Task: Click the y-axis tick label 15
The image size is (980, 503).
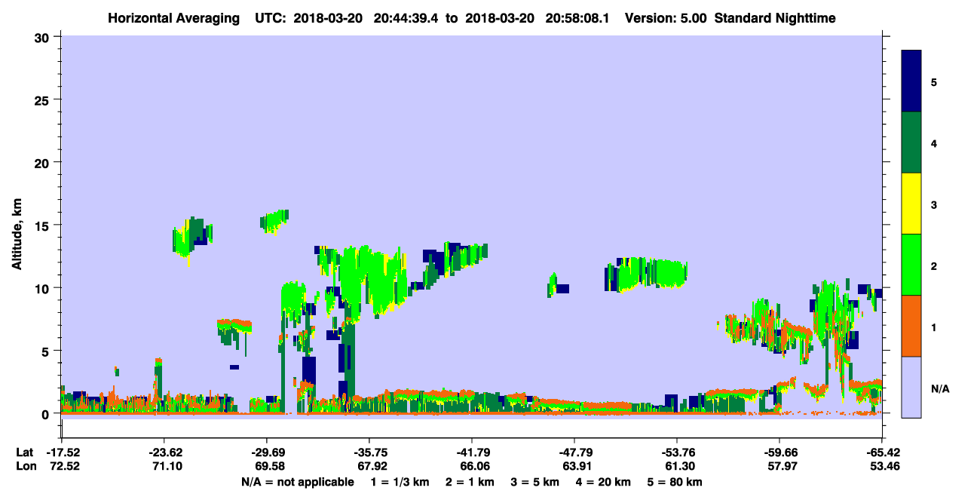Action: pos(44,225)
